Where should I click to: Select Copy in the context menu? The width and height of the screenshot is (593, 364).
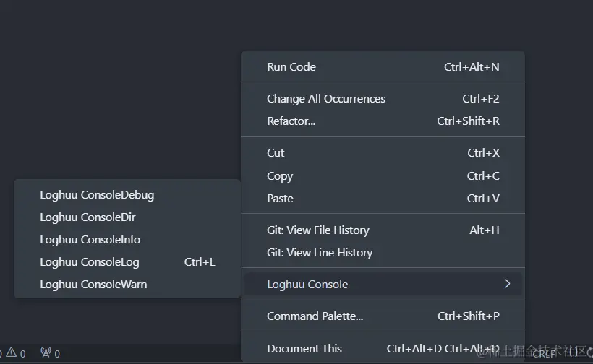click(383, 176)
